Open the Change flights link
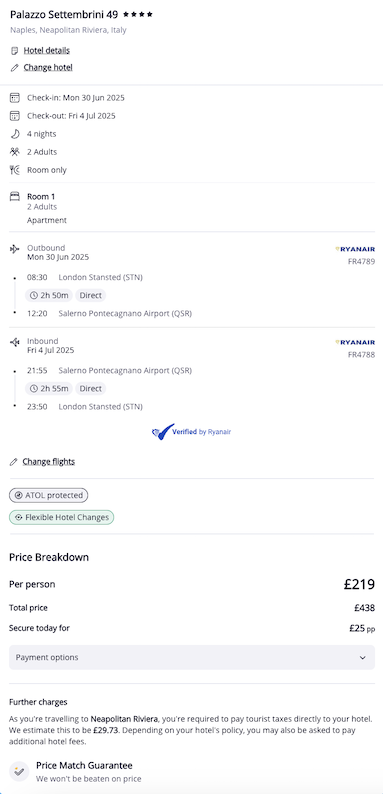Viewport: 383px width, 794px height. pyautogui.click(x=49, y=462)
